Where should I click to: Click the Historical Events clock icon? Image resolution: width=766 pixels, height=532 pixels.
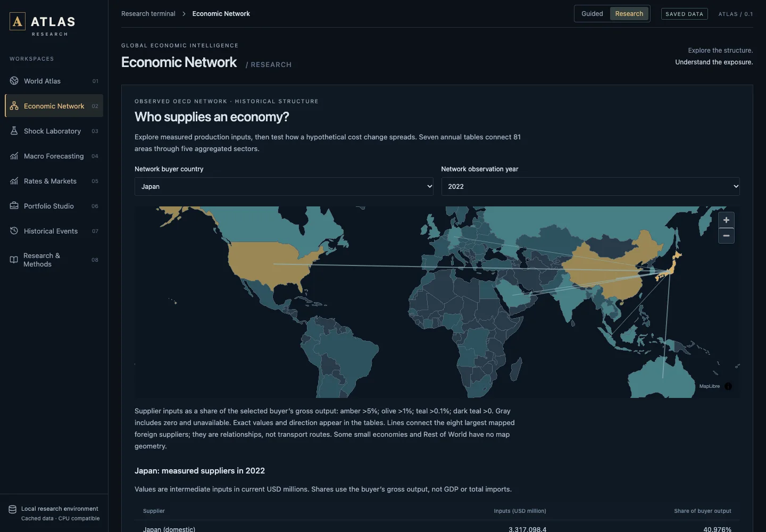14,231
